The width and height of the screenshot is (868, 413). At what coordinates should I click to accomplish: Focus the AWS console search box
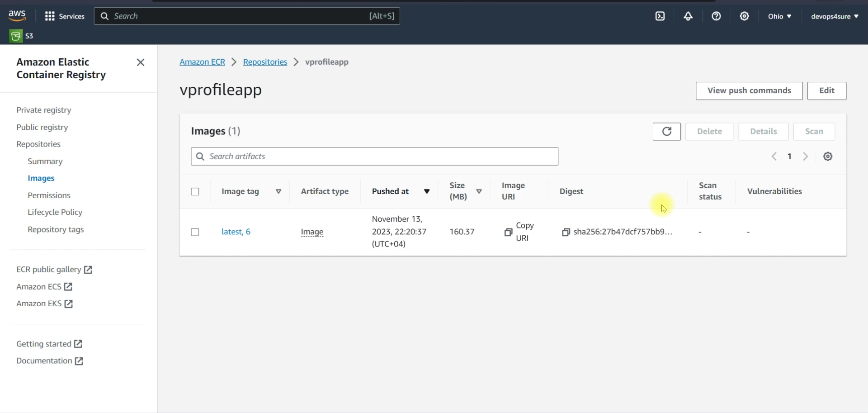(247, 16)
